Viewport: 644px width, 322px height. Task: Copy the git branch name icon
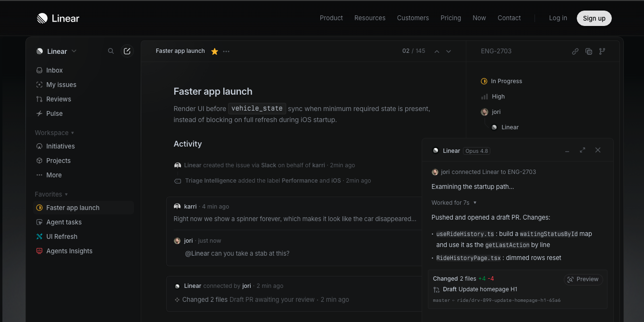pyautogui.click(x=602, y=51)
